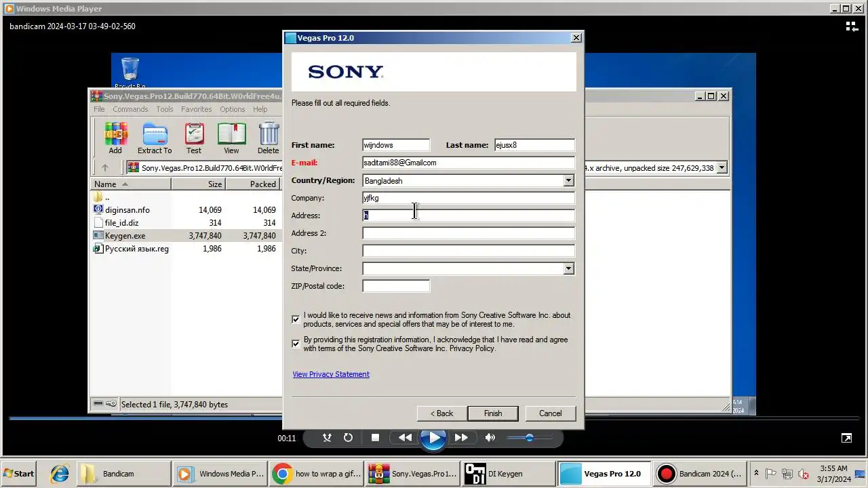Click the taskbar clock showing 3:55 AM
The image size is (868, 488).
tap(833, 474)
